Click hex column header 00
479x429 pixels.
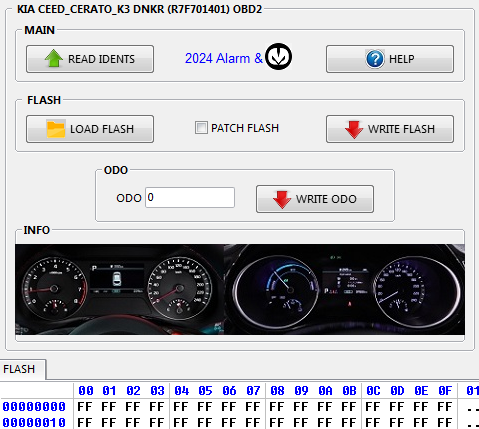tap(86, 391)
